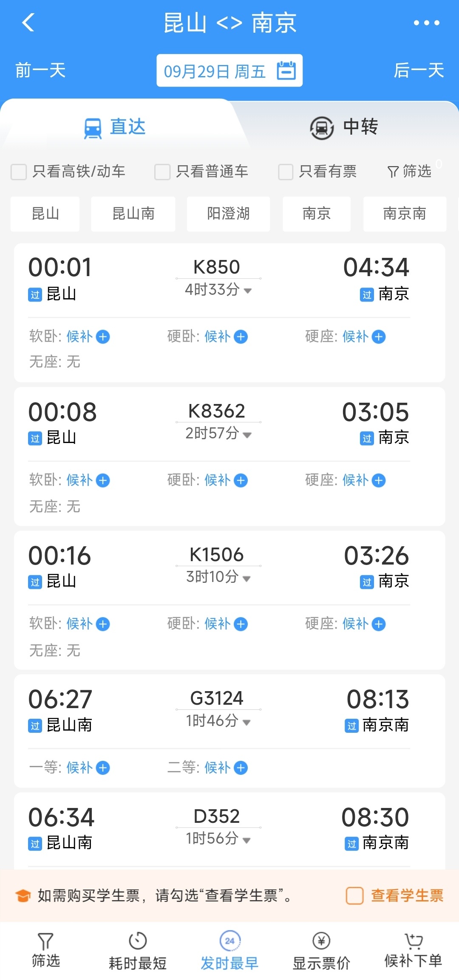This screenshot has width=459, height=980.
Task: Filter by 昆山南 station chip
Action: pyautogui.click(x=133, y=214)
